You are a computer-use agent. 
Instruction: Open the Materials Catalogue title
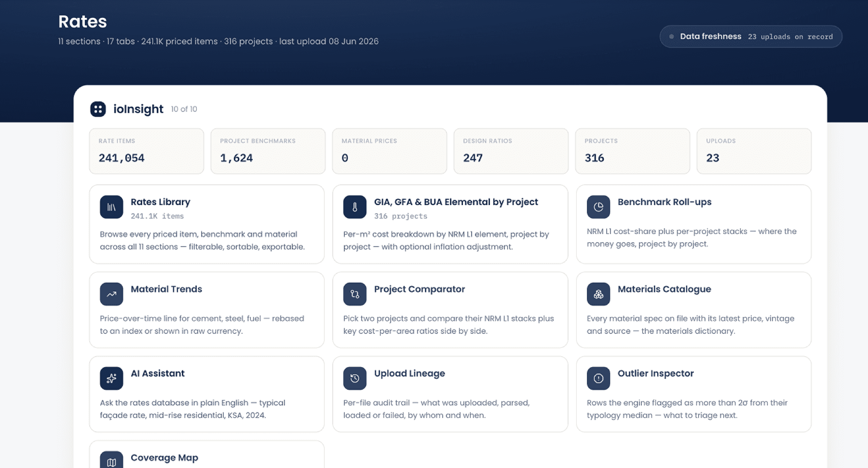coord(665,289)
